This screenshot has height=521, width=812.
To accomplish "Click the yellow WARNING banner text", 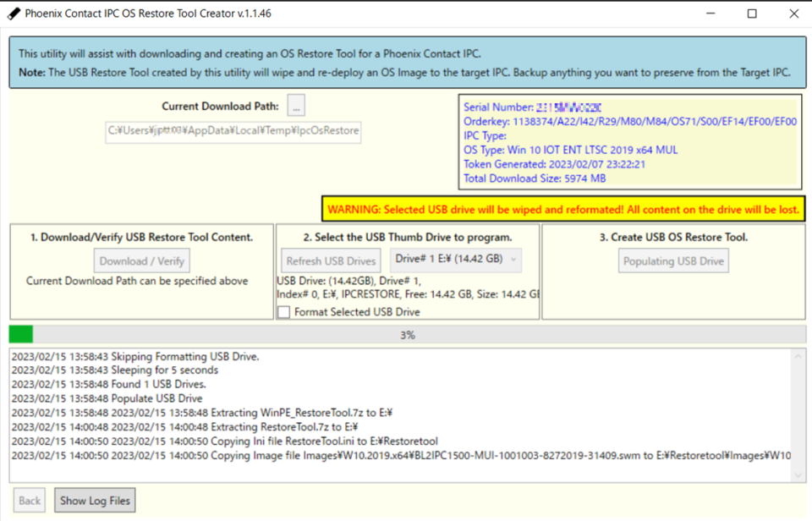I will [563, 210].
